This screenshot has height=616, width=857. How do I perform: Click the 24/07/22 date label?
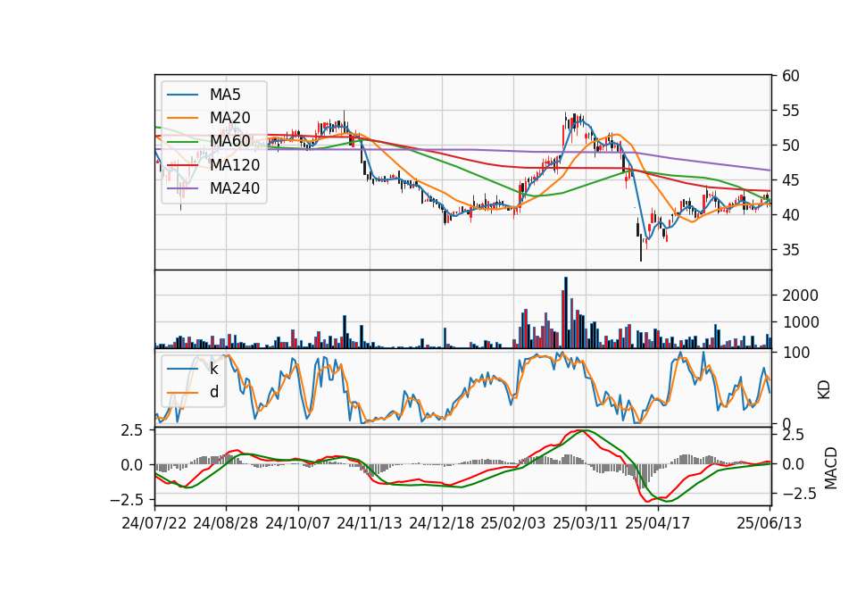(x=154, y=523)
